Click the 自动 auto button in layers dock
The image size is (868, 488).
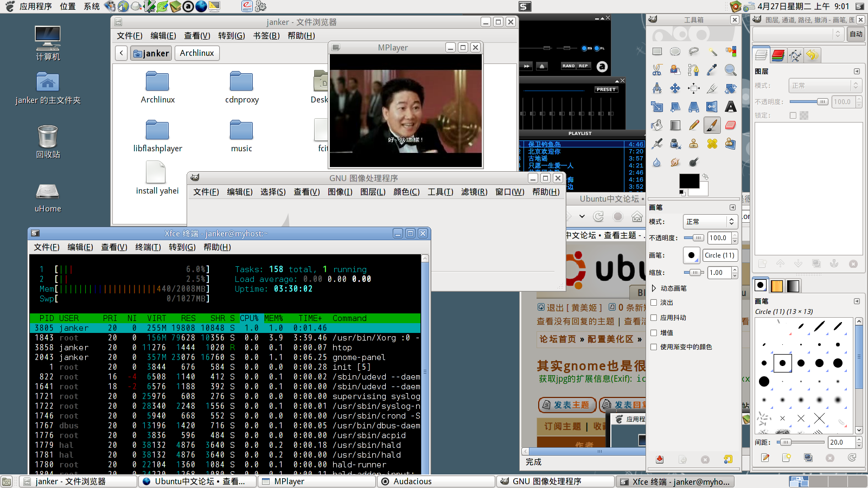(x=856, y=34)
